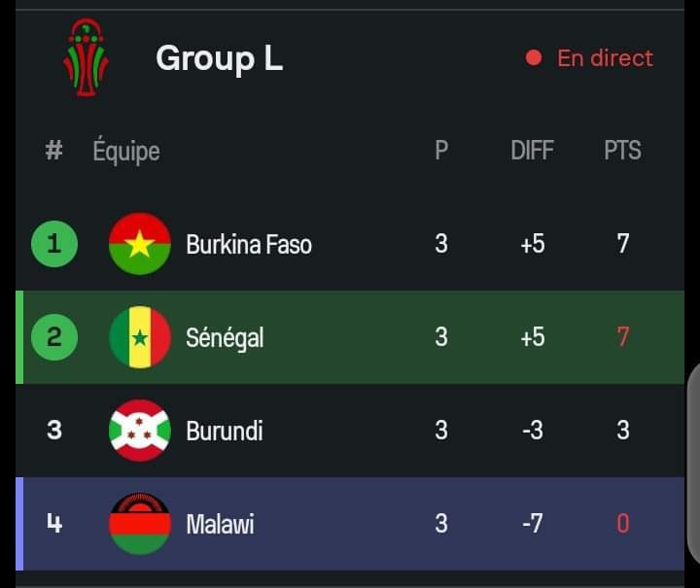The image size is (700, 588).
Task: Select the Malawi team name
Action: click(220, 524)
